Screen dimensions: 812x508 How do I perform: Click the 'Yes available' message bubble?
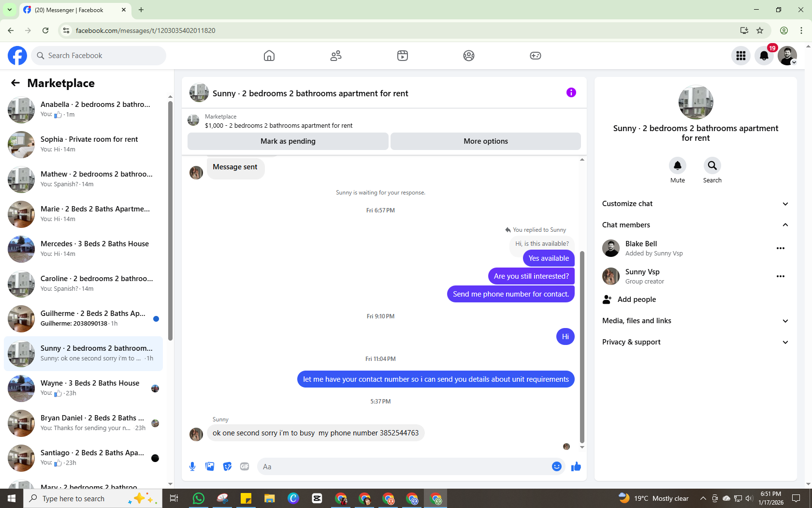click(x=549, y=258)
